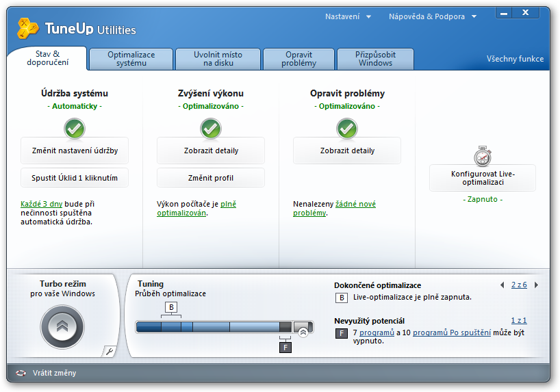The width and height of the screenshot is (560, 392).
Task: Click the B badge beside Live-optimalizace message
Action: (x=342, y=298)
